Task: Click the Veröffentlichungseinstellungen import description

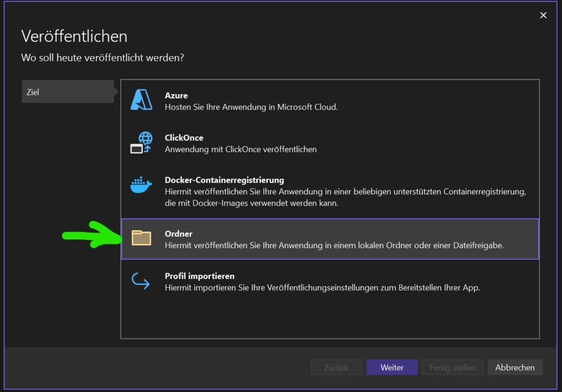Action: [322, 288]
